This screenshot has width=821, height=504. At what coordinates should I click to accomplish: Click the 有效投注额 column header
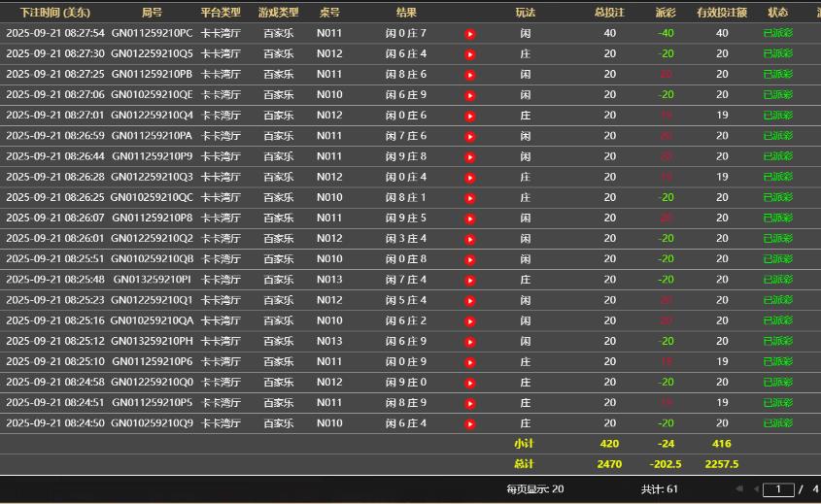pyautogui.click(x=722, y=13)
